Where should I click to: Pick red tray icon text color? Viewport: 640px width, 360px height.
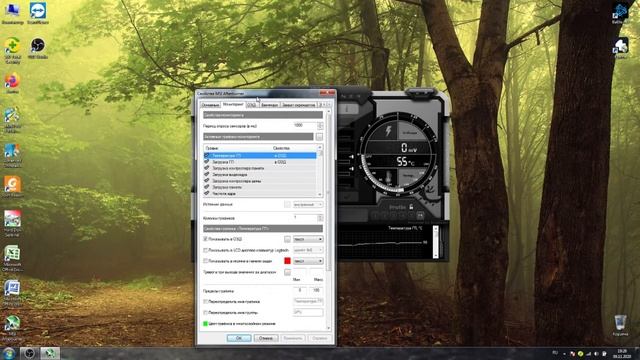[x=287, y=261]
